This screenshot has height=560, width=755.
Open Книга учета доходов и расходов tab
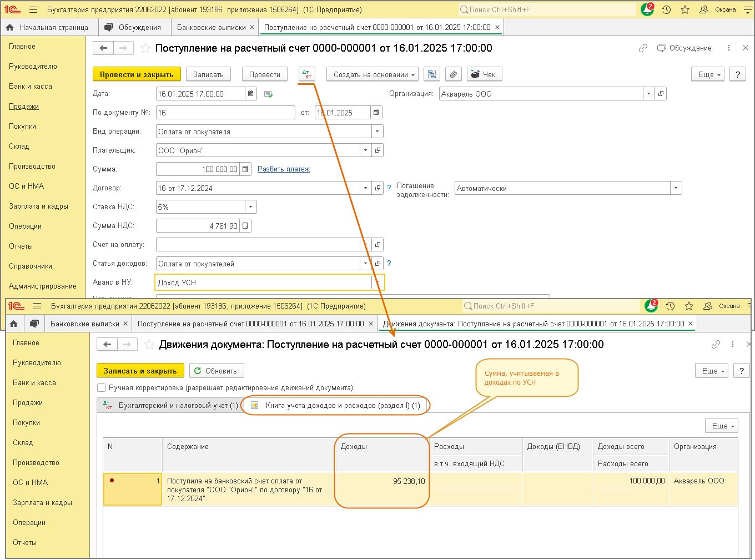point(336,406)
